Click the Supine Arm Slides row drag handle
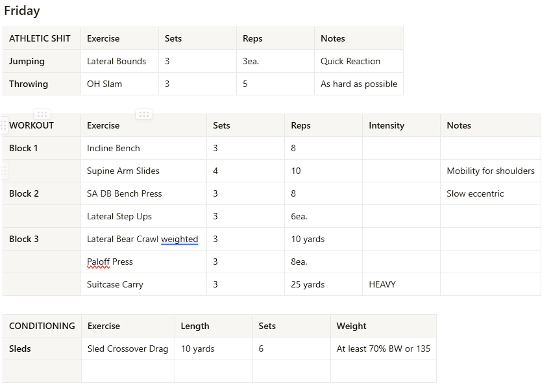Image resolution: width=551 pixels, height=392 pixels. [x=4, y=171]
